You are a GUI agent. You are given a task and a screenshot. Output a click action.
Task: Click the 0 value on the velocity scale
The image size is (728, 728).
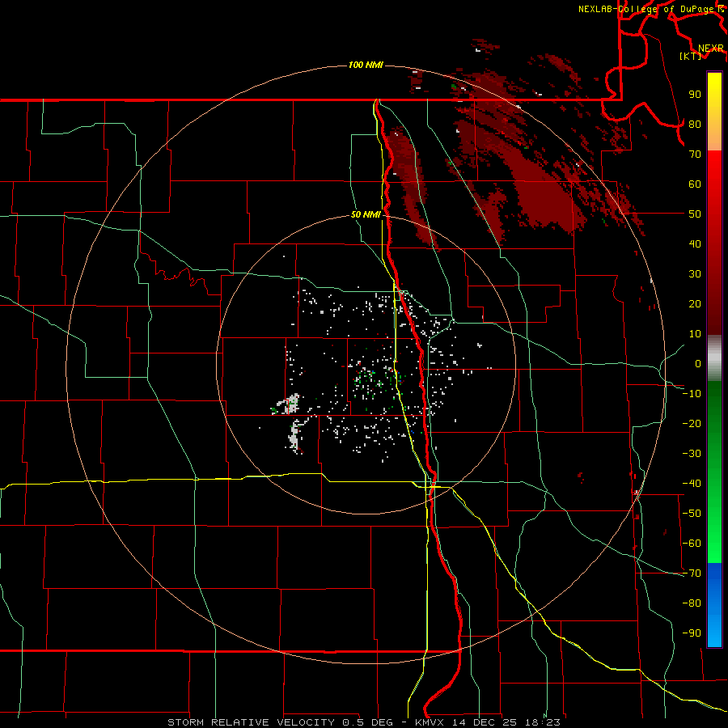pyautogui.click(x=698, y=363)
